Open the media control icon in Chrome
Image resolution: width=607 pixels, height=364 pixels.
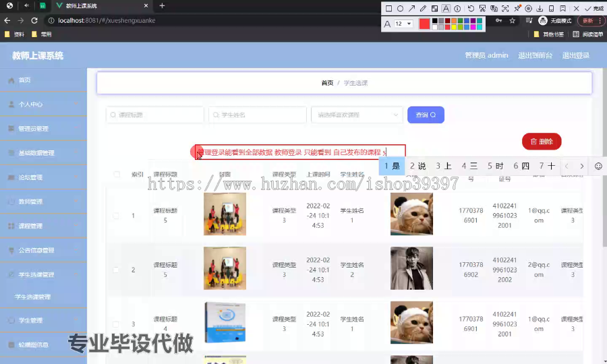tap(529, 20)
